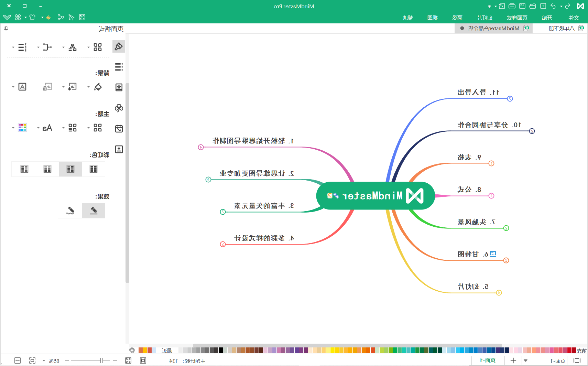This screenshot has height=366, width=588.
Task: Switch to the 八年级下册 document tab
Action: 562,28
